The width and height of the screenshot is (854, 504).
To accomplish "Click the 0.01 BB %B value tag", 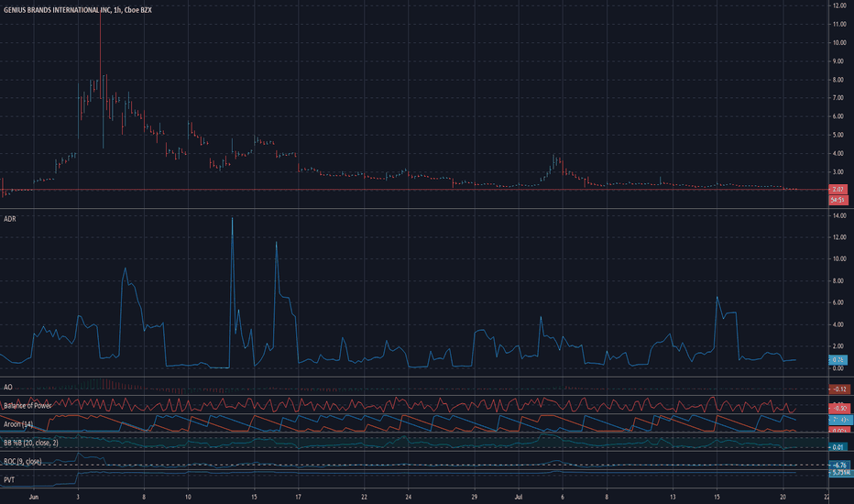I will (x=838, y=447).
